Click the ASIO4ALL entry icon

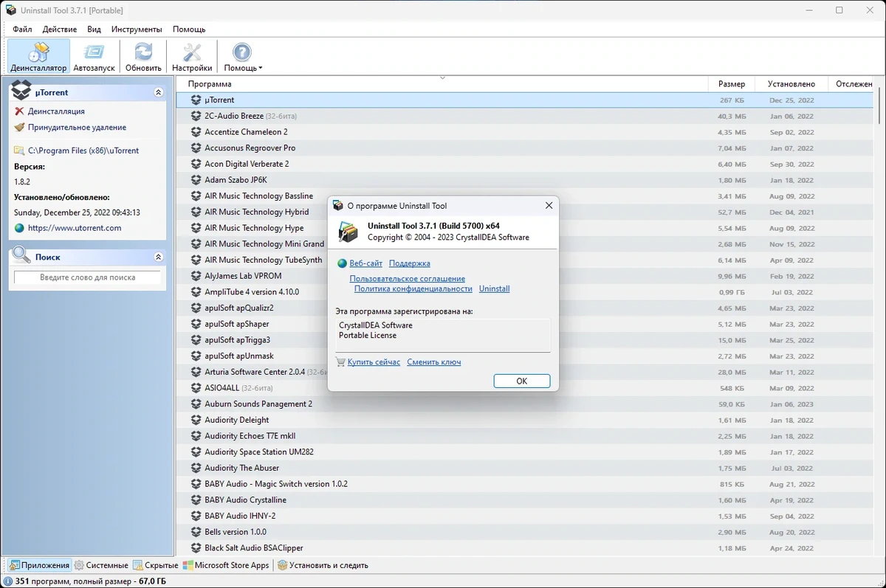[196, 388]
